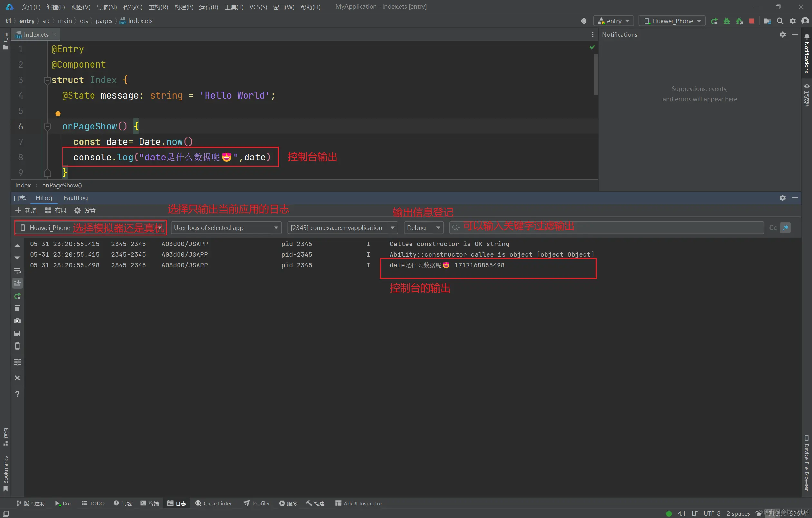The height and width of the screenshot is (518, 812).
Task: Open the ArkUI Inspector tool window
Action: [358, 503]
